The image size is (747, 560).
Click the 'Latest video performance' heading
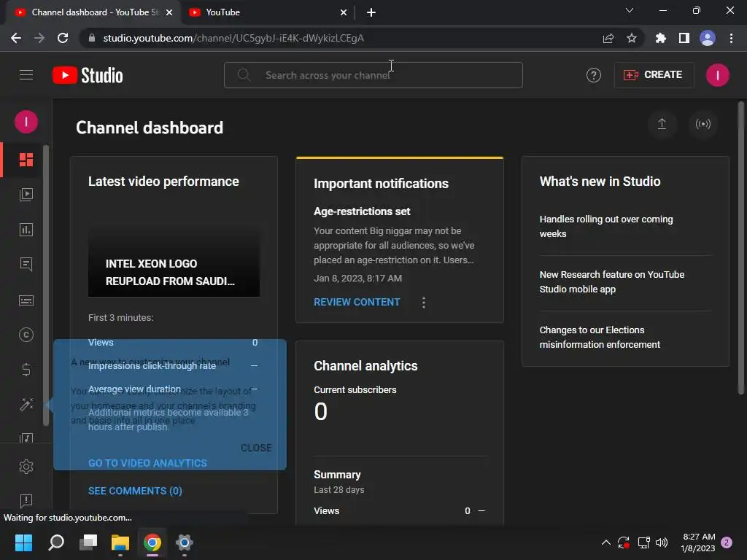coord(163,182)
